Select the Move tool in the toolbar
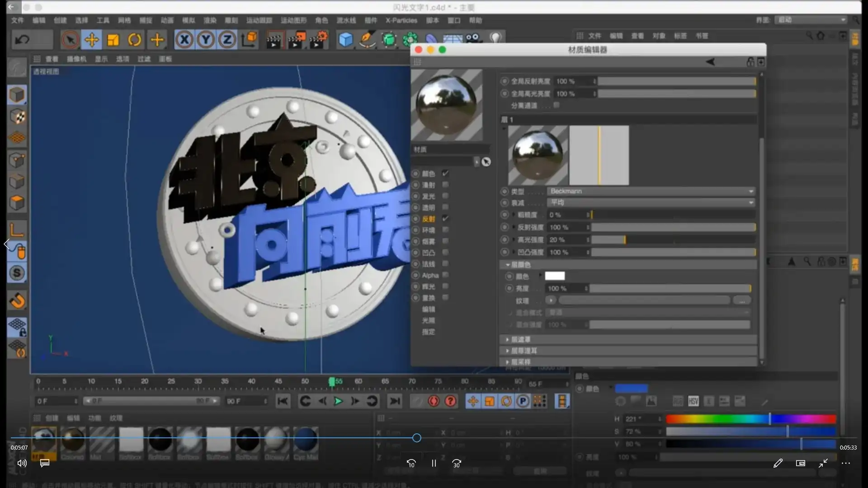868x488 pixels. pyautogui.click(x=92, y=40)
